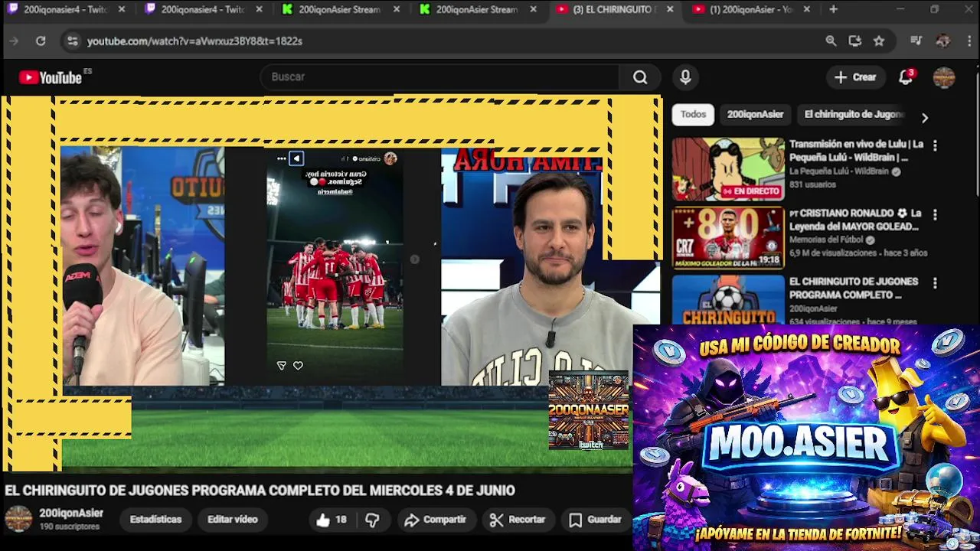Screen dimensions: 980x551
Task: Open 200iqonAsier channel name below video
Action: pos(71,514)
